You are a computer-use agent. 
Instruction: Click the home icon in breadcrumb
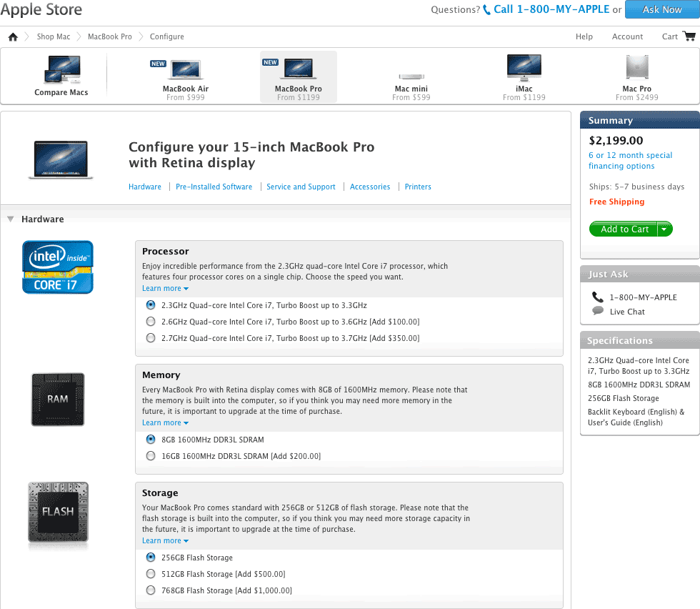tap(13, 36)
